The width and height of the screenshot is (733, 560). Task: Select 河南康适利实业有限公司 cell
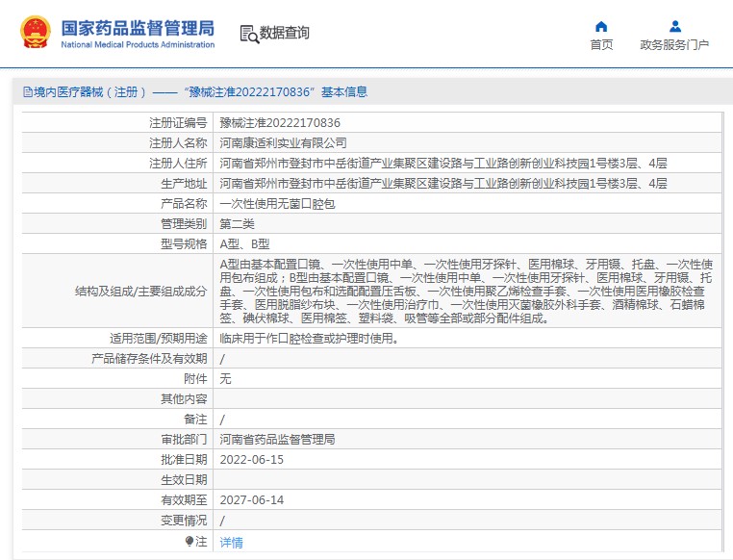click(x=283, y=143)
